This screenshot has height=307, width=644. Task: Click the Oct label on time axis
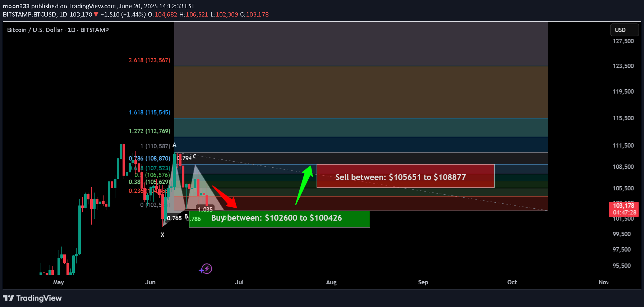(512, 282)
